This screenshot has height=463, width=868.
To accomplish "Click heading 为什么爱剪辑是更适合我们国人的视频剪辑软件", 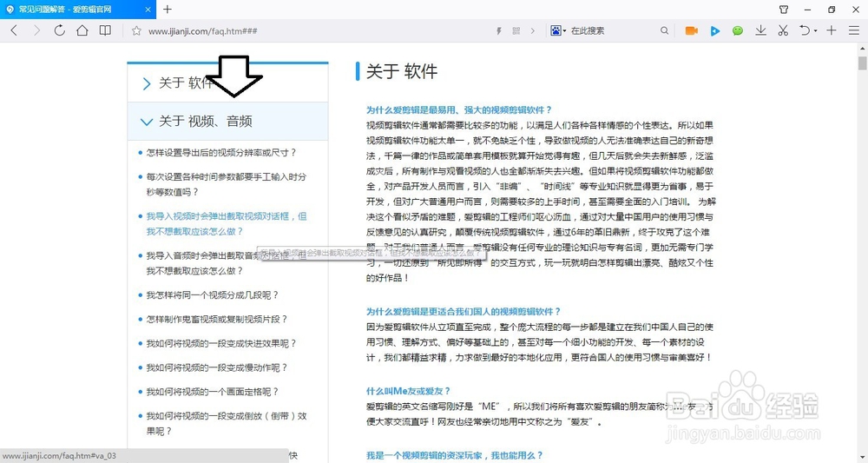I will (x=464, y=311).
